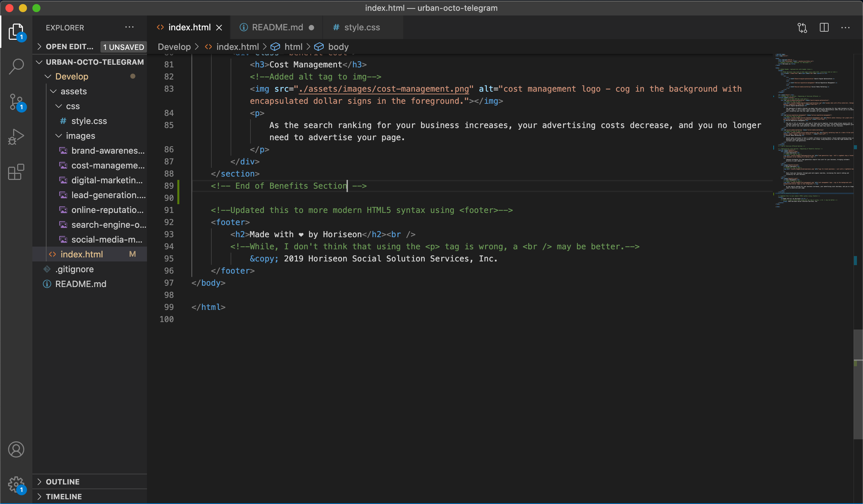
Task: Click the &copy; entity on line 95
Action: click(264, 259)
